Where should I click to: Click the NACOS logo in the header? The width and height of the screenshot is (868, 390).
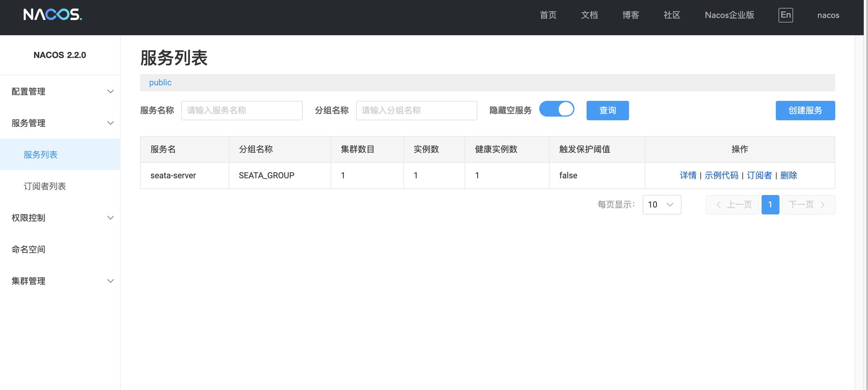pos(52,15)
